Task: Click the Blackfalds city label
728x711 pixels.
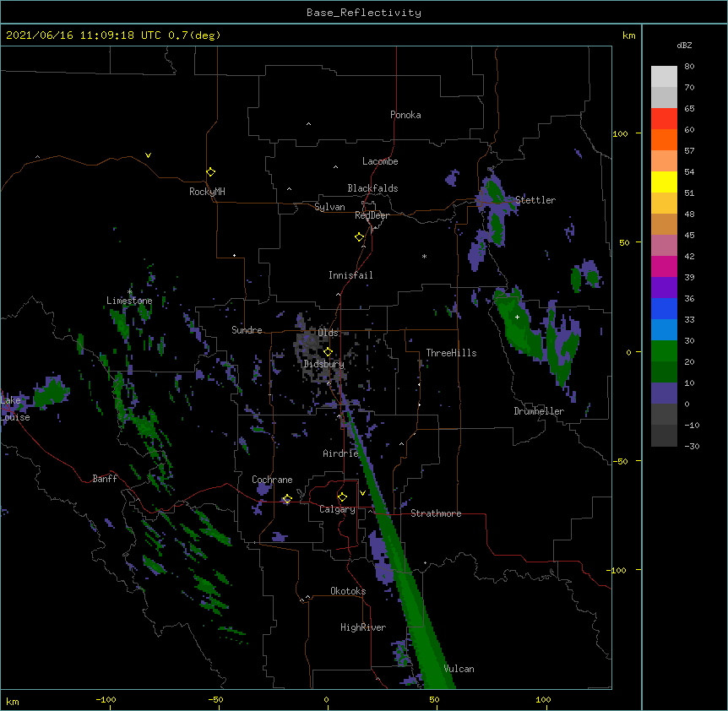Action: [x=372, y=188]
